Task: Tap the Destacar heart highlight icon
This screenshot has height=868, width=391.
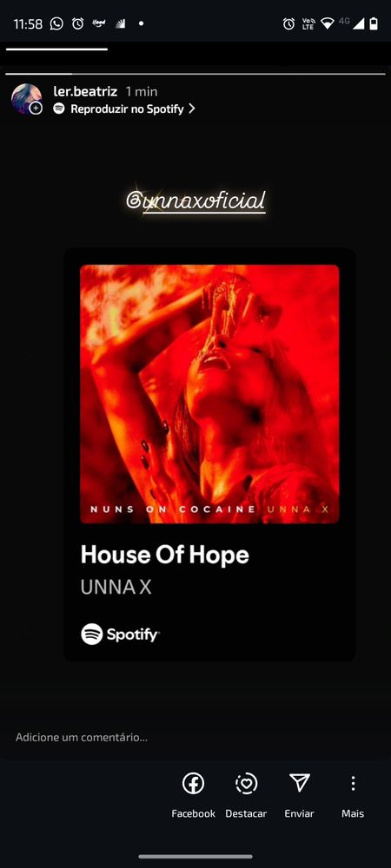Action: (246, 783)
